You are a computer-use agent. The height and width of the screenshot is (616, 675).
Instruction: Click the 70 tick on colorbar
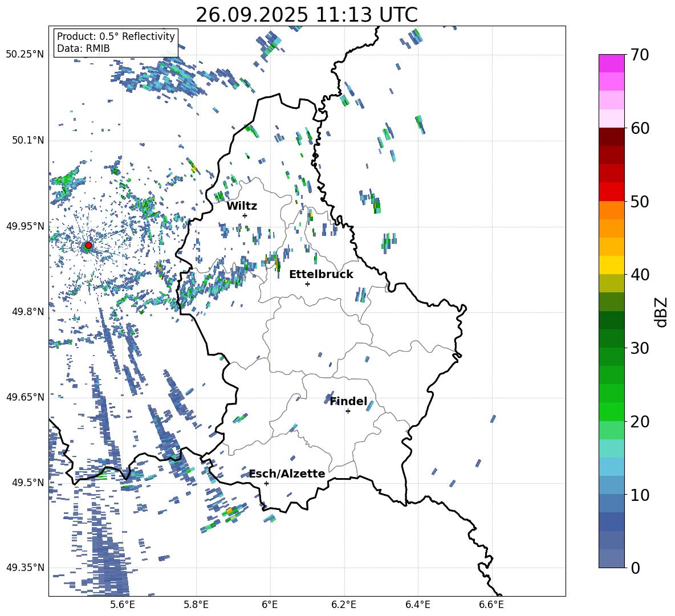640,55
